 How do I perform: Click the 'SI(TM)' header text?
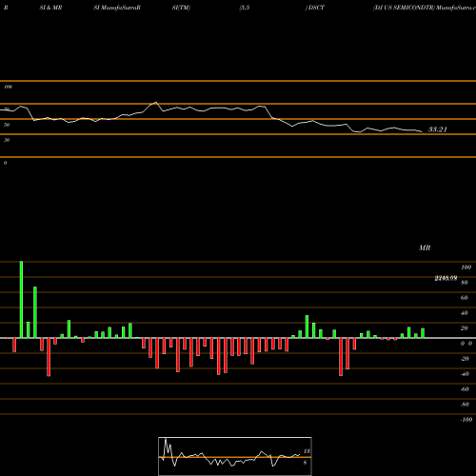pyautogui.click(x=181, y=8)
